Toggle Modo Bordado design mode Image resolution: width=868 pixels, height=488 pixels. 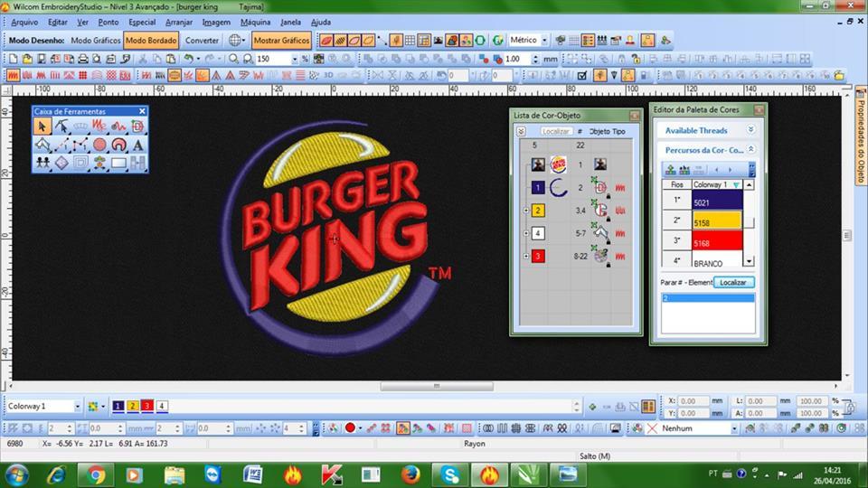[151, 41]
